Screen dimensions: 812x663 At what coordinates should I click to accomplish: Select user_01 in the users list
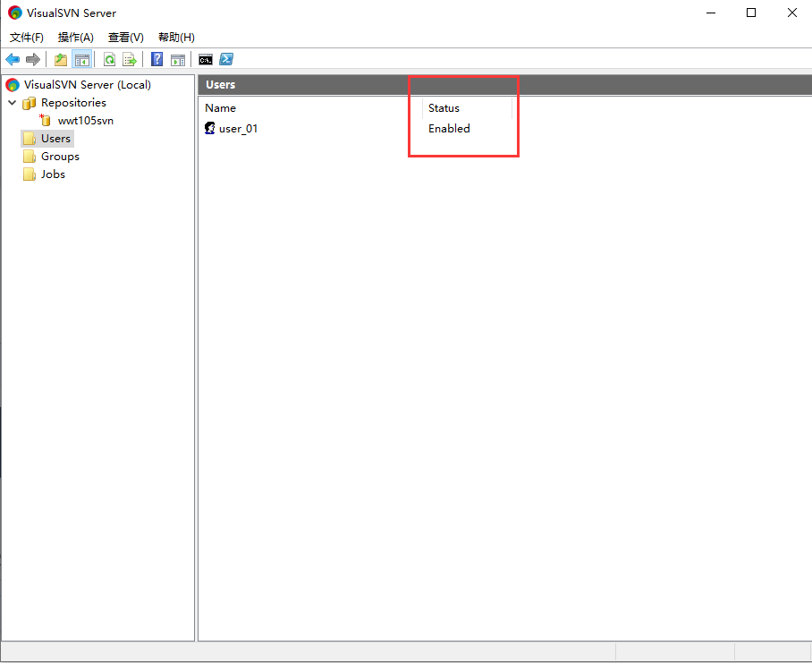pyautogui.click(x=238, y=129)
